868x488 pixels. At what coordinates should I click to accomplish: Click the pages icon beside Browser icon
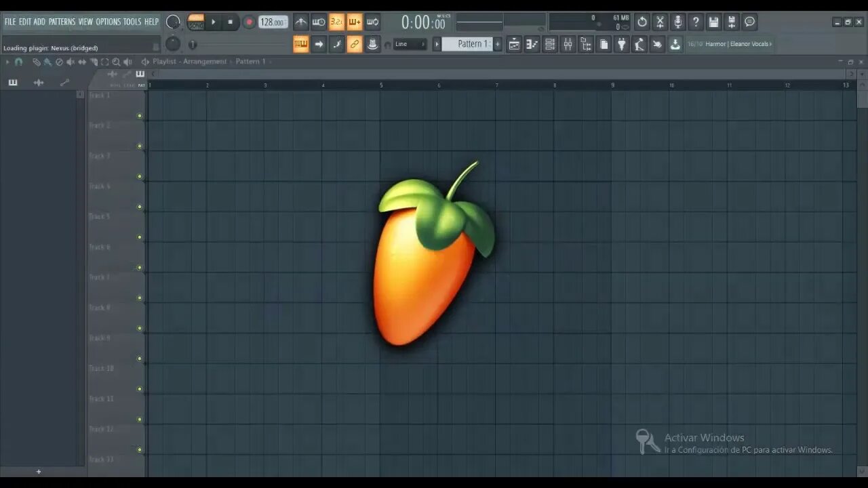click(x=604, y=44)
